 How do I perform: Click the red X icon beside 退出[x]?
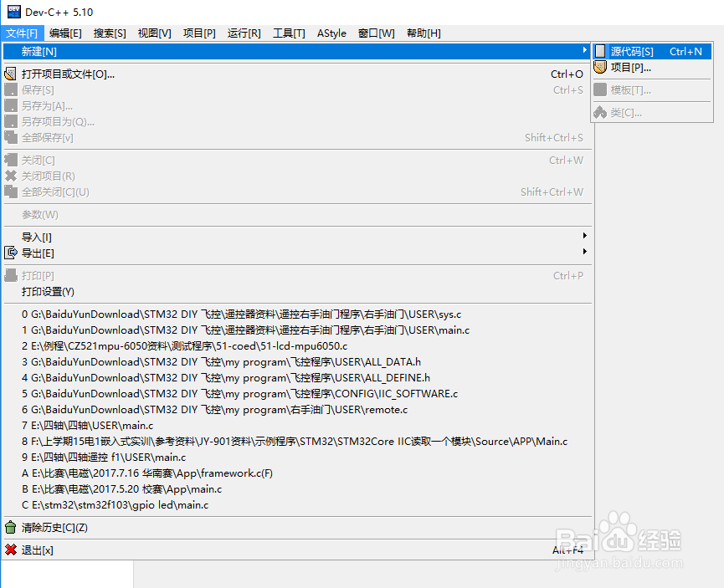pos(11,550)
